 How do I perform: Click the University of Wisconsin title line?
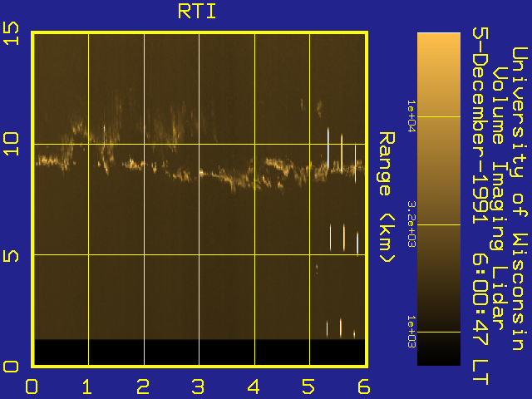click(x=520, y=199)
